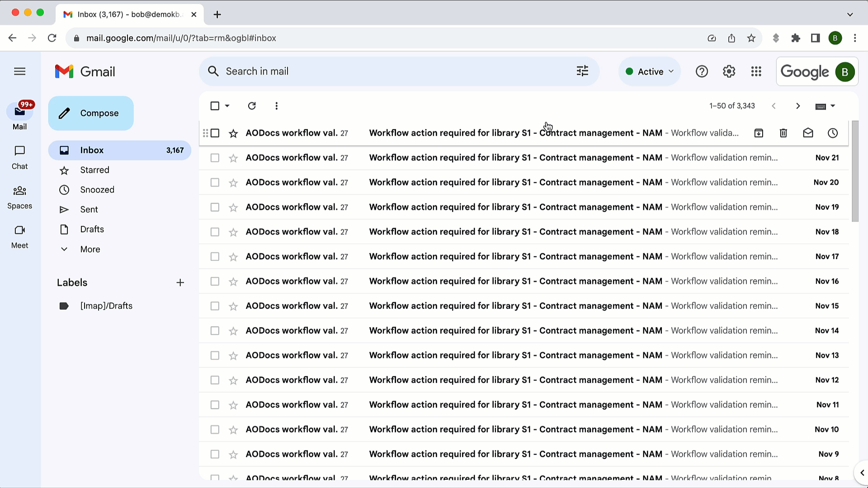Open the Chrome profile avatar B
The width and height of the screenshot is (868, 488).
tap(835, 38)
